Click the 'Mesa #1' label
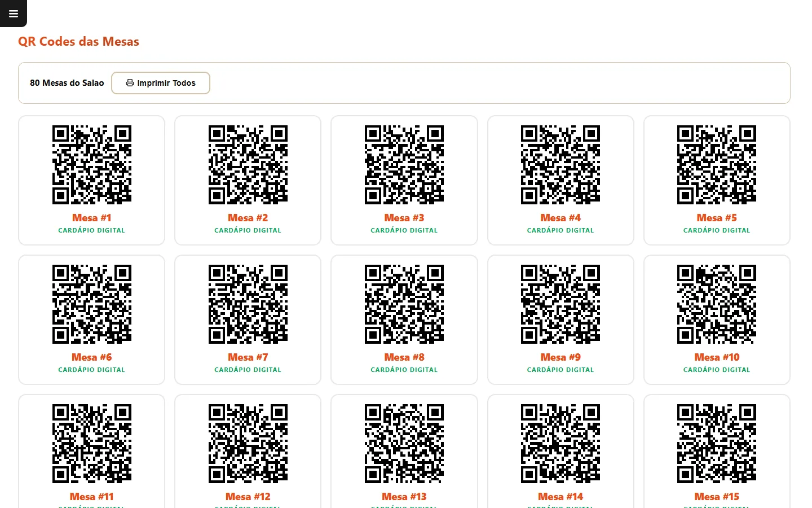 pyautogui.click(x=92, y=218)
